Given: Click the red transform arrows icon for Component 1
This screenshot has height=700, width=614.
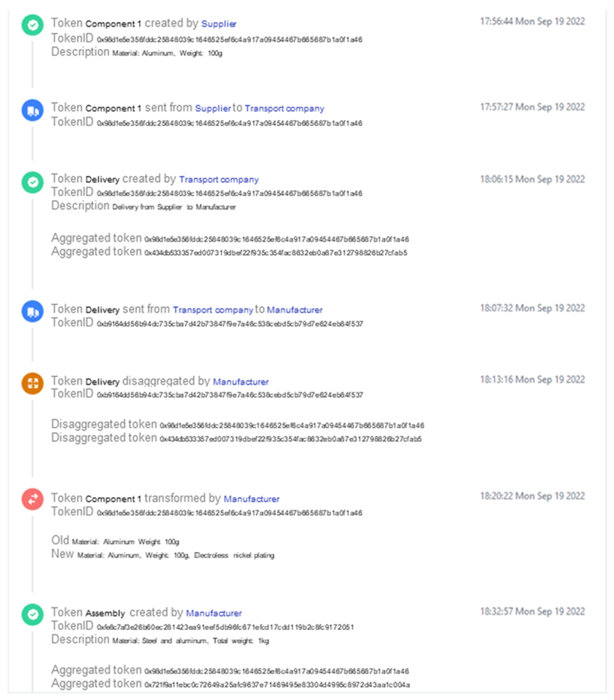Looking at the screenshot, I should (x=33, y=499).
